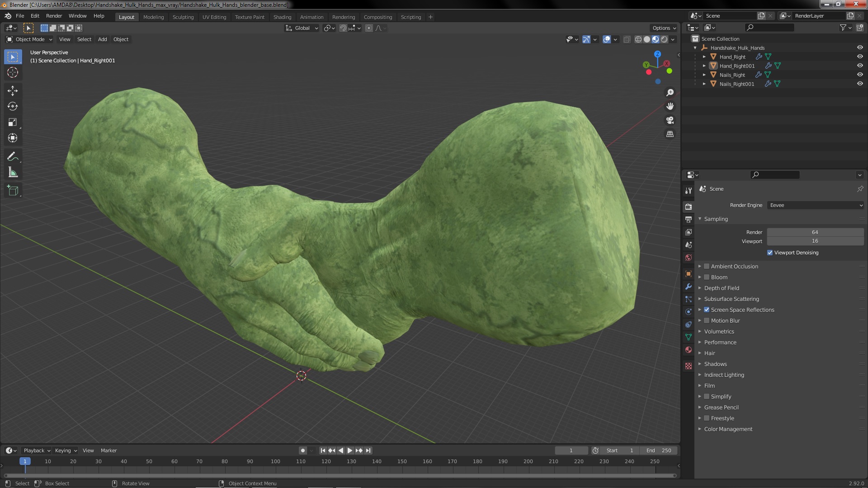Switch to rendered viewport shading
The image size is (868, 488).
pyautogui.click(x=664, y=39)
